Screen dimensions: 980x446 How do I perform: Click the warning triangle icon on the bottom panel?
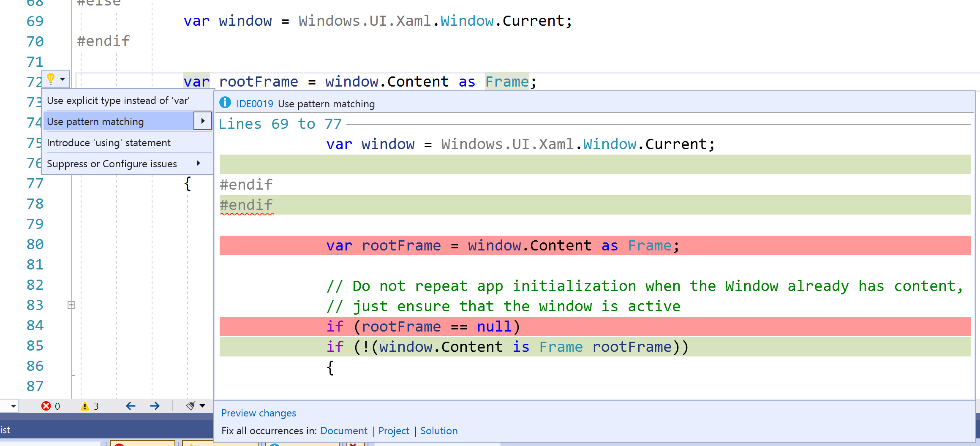pyautogui.click(x=191, y=444)
